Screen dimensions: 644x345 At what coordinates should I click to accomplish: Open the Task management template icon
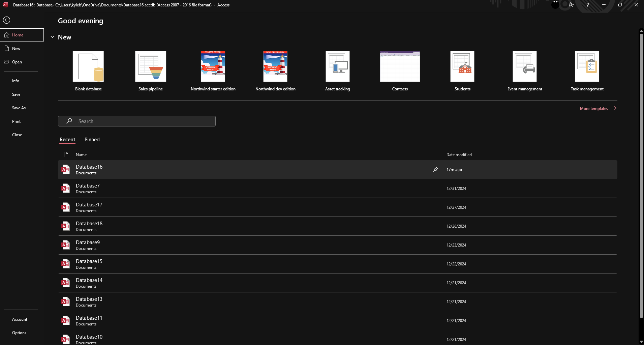pyautogui.click(x=587, y=66)
